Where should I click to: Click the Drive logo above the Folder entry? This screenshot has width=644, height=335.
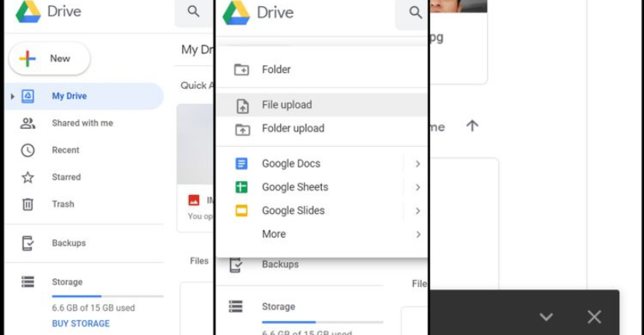click(x=236, y=12)
